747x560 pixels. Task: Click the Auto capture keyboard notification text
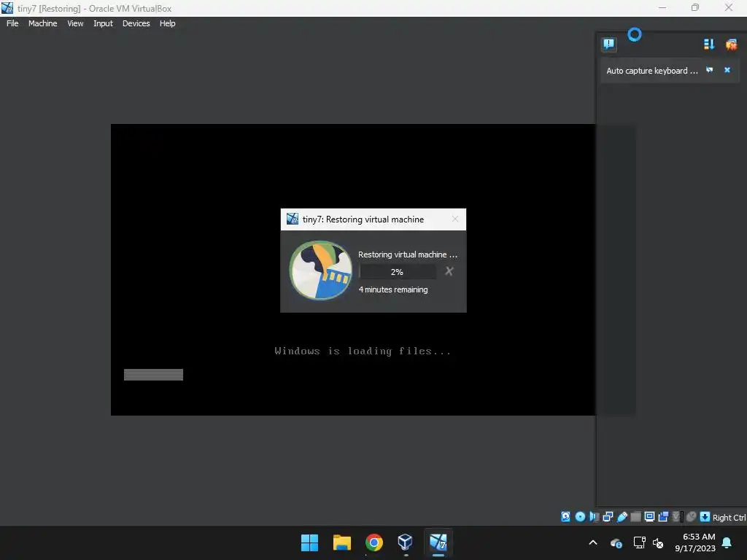click(x=651, y=71)
